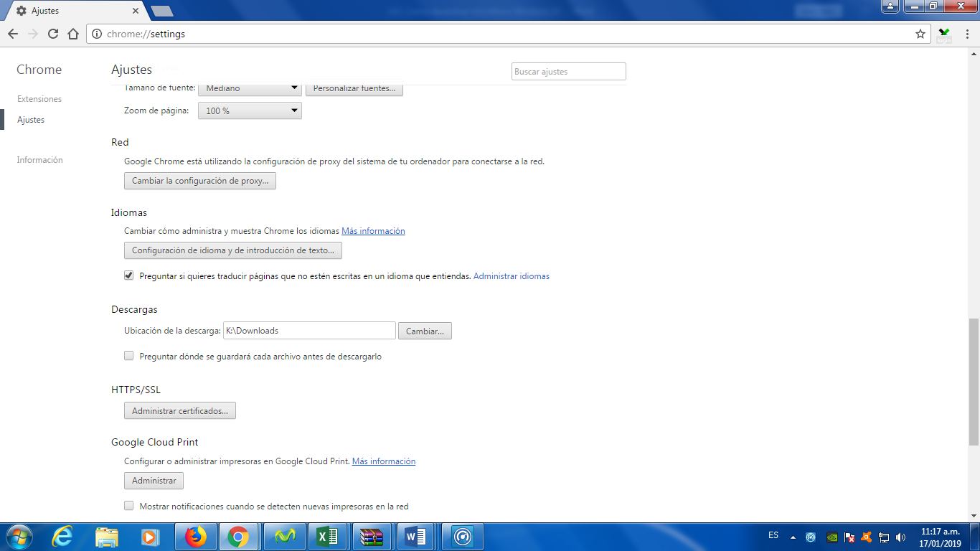Open the media player taskbar icon
980x551 pixels.
151,537
